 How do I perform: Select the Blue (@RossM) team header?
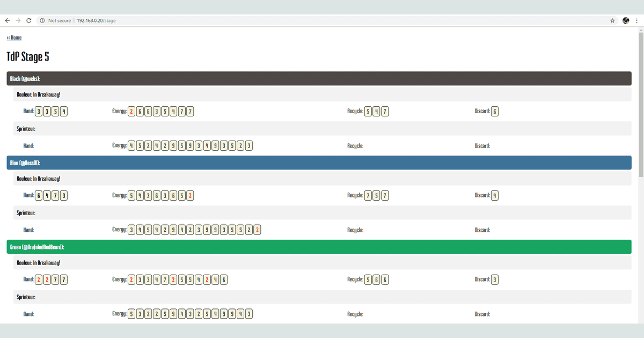point(319,163)
